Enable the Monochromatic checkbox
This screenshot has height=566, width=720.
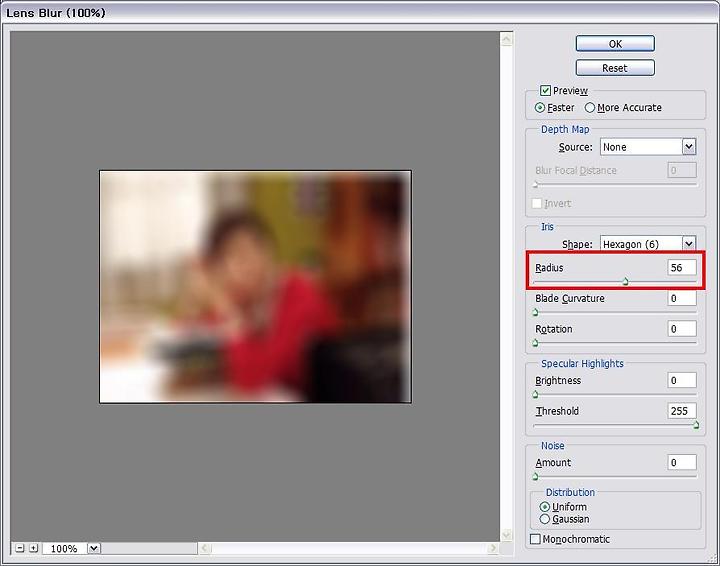535,539
